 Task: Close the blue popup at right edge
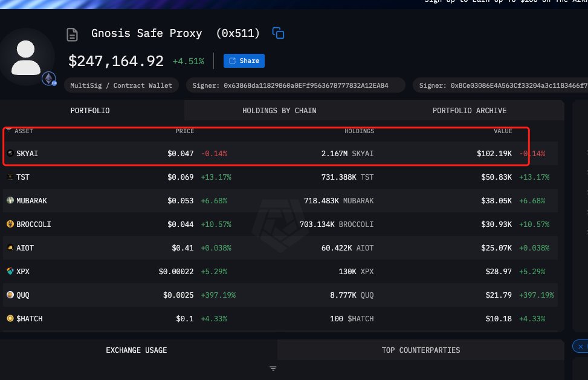581,346
